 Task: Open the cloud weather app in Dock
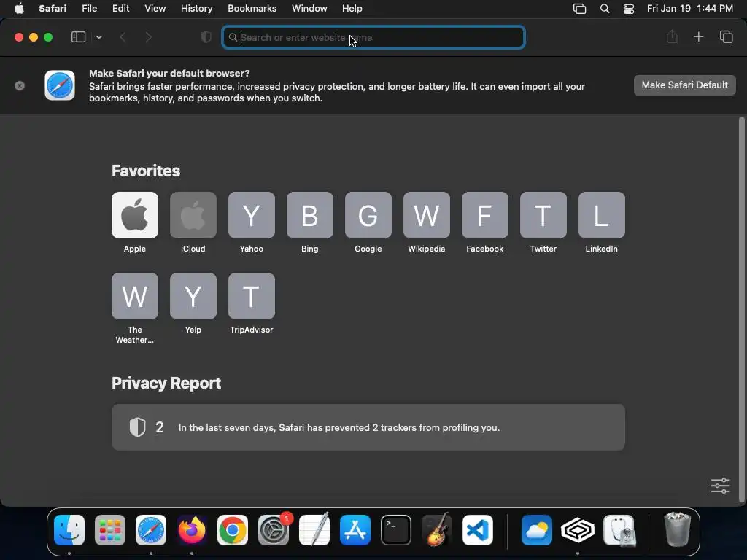tap(536, 530)
